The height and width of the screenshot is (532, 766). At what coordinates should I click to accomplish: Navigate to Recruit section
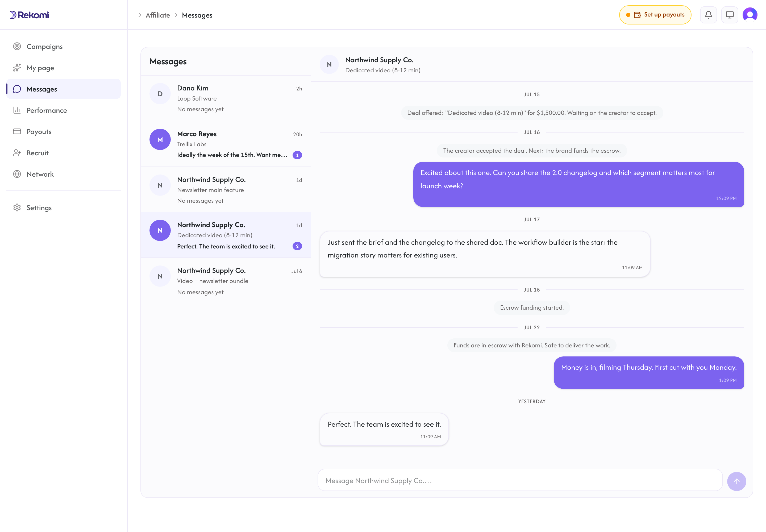tap(63, 153)
